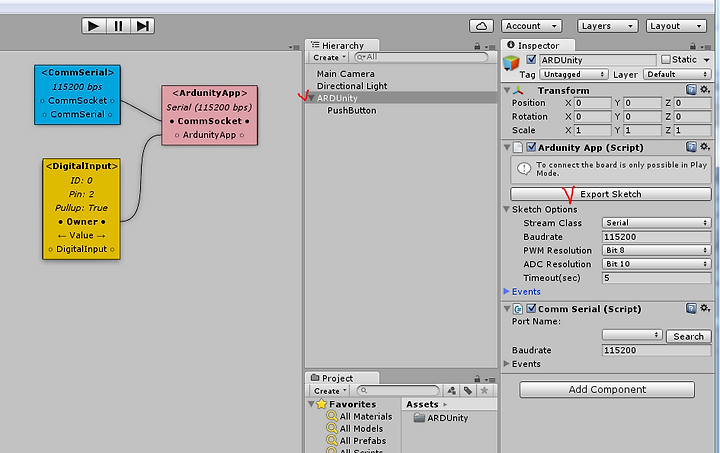Click the Search button for ports

click(x=688, y=336)
